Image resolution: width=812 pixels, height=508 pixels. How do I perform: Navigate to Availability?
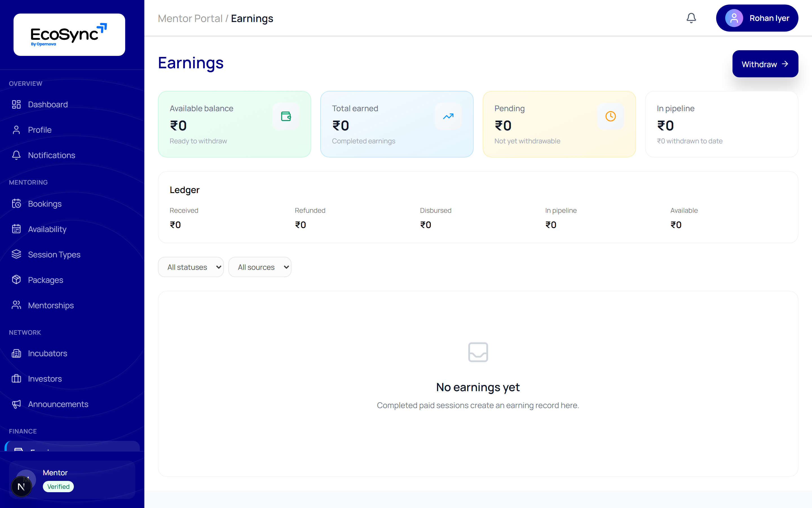pyautogui.click(x=72, y=229)
